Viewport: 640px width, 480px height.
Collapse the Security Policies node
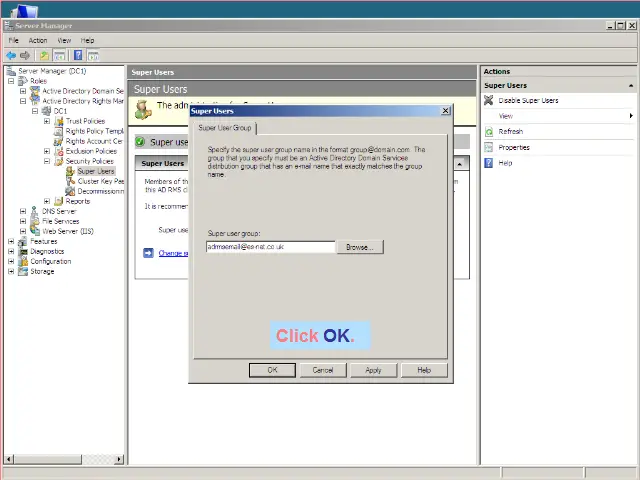pyautogui.click(x=47, y=161)
